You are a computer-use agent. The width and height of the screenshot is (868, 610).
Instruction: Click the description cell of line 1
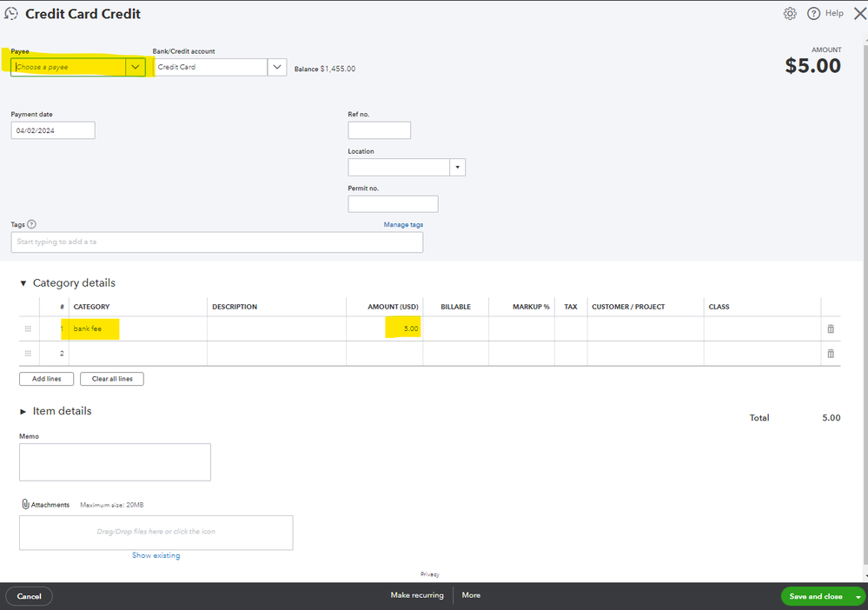click(x=277, y=328)
